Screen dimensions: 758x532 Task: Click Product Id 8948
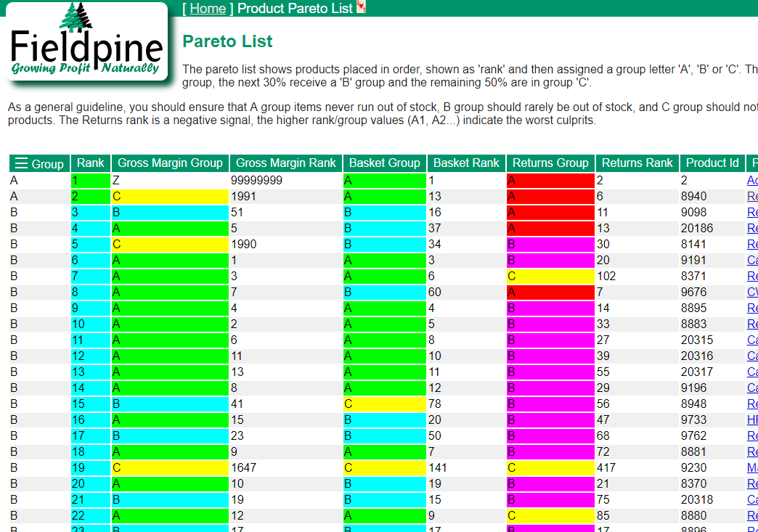[693, 404]
